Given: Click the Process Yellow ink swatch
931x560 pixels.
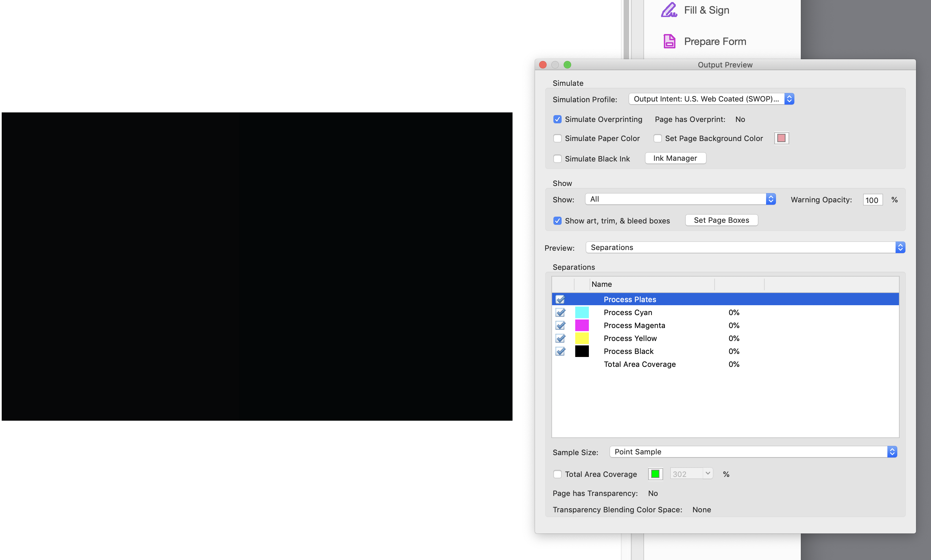Looking at the screenshot, I should (x=581, y=338).
